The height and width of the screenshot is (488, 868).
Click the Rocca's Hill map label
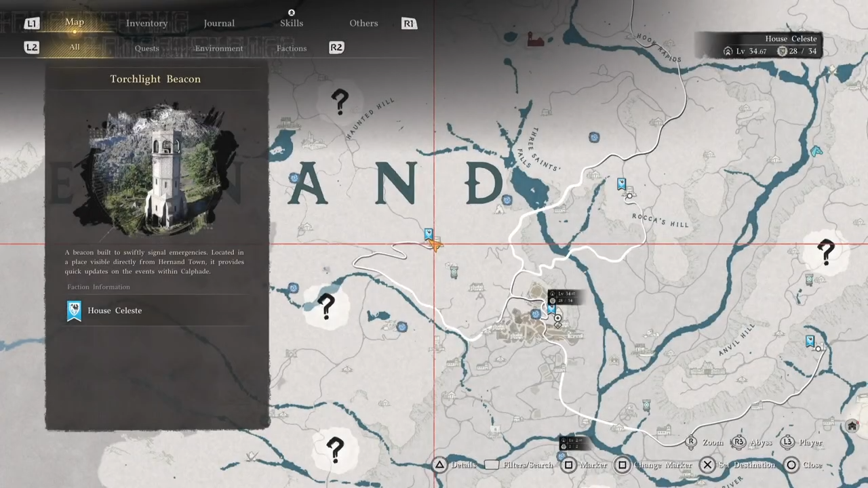coord(660,220)
